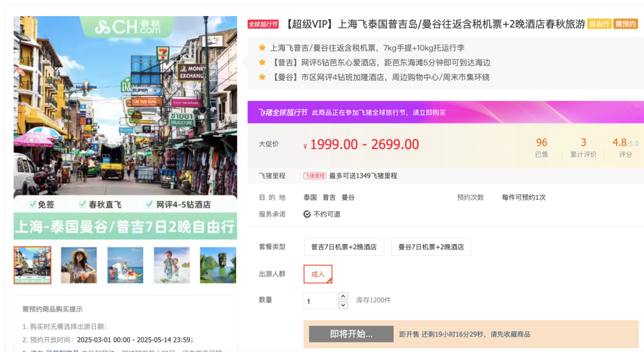Select package 曼谷7日机票+2晚酒店

[431, 247]
